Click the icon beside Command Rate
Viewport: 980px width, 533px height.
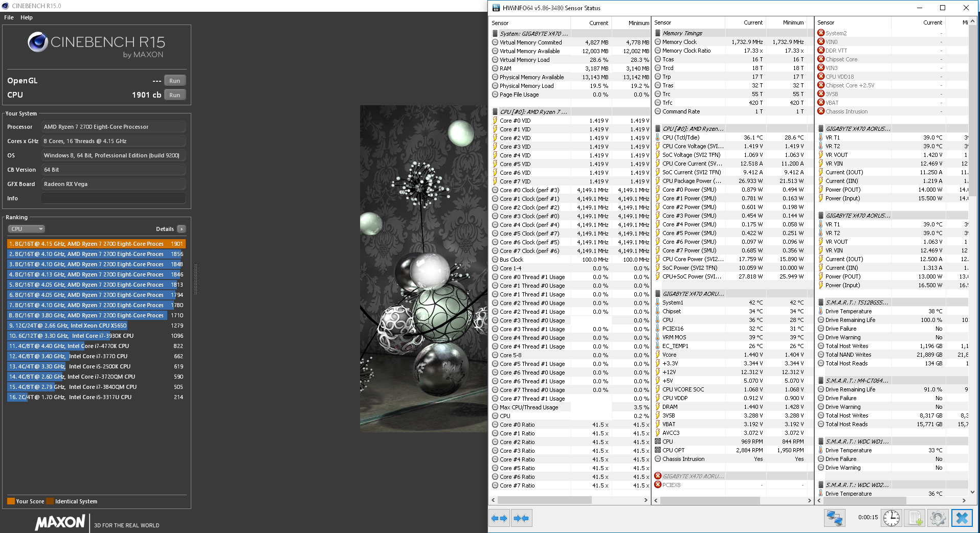coord(658,111)
